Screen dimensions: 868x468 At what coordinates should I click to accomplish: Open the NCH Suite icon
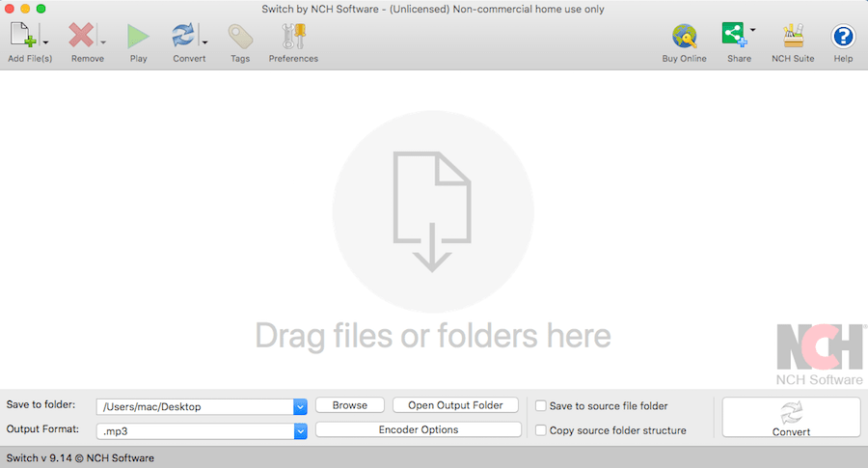[x=793, y=36]
